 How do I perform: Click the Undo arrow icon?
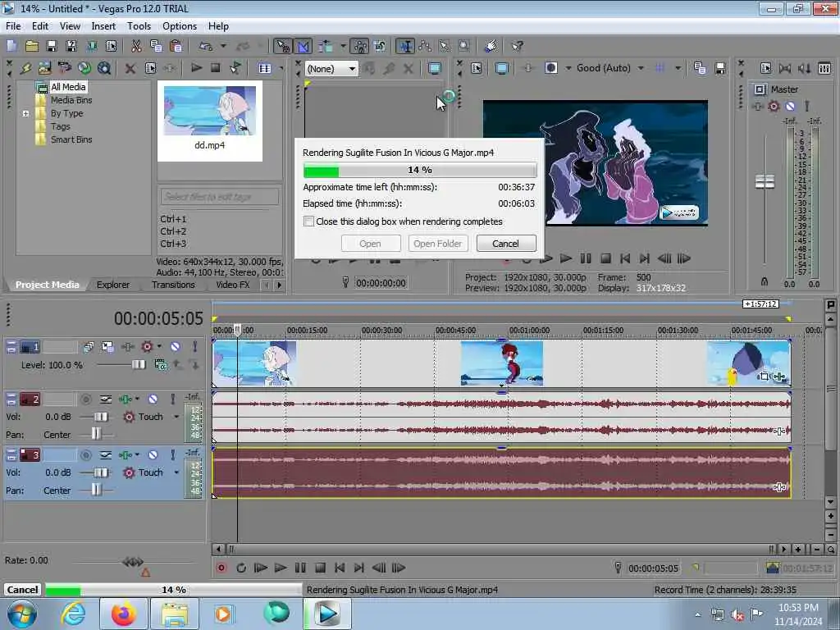coord(206,46)
